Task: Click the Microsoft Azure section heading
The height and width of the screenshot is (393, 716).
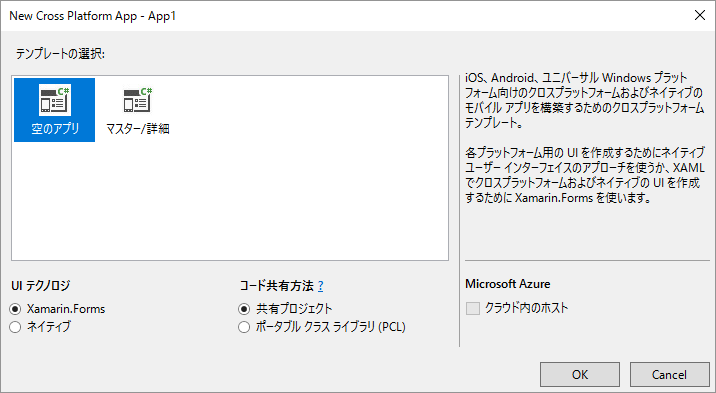Action: (x=508, y=284)
